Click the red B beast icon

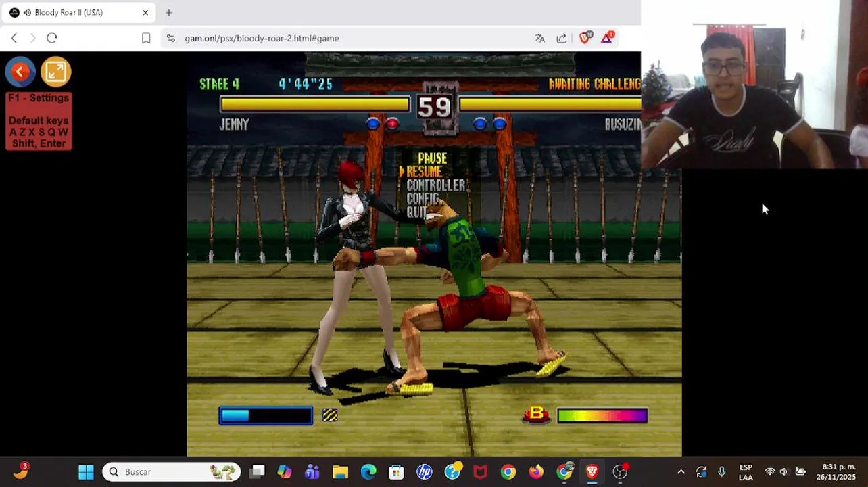537,414
